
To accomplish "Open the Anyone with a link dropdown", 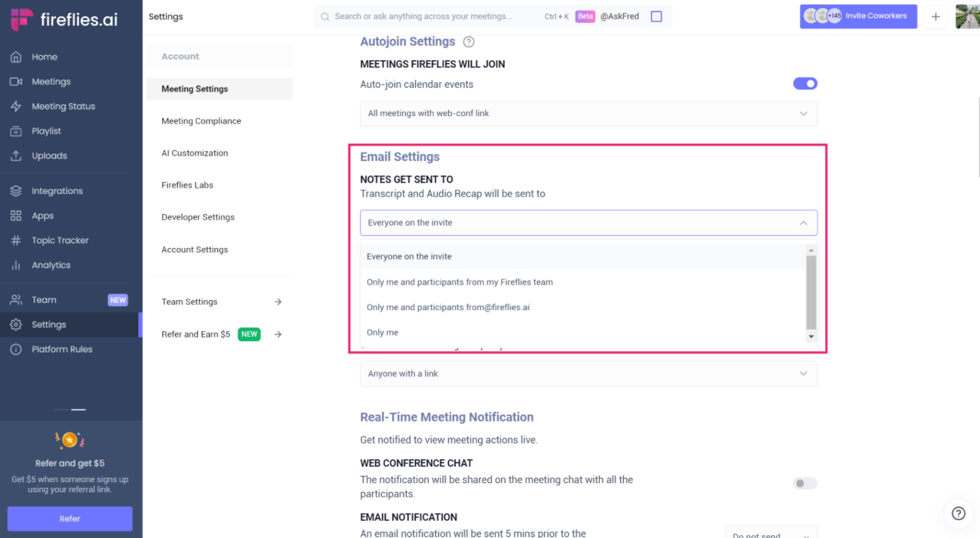I will tap(588, 373).
